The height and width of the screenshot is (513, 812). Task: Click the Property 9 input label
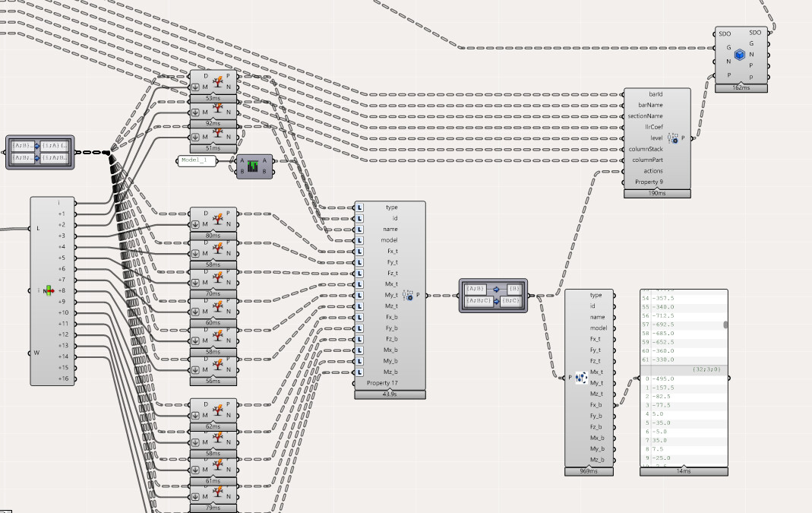pyautogui.click(x=649, y=182)
